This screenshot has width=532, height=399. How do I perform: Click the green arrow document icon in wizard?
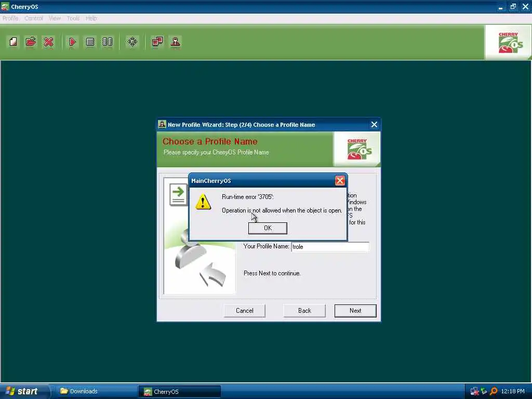coord(178,195)
